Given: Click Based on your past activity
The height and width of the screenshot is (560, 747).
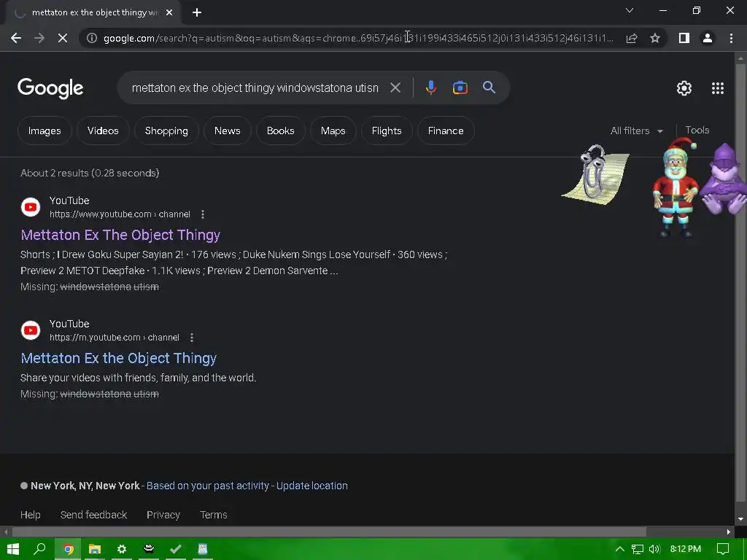Looking at the screenshot, I should [208, 486].
